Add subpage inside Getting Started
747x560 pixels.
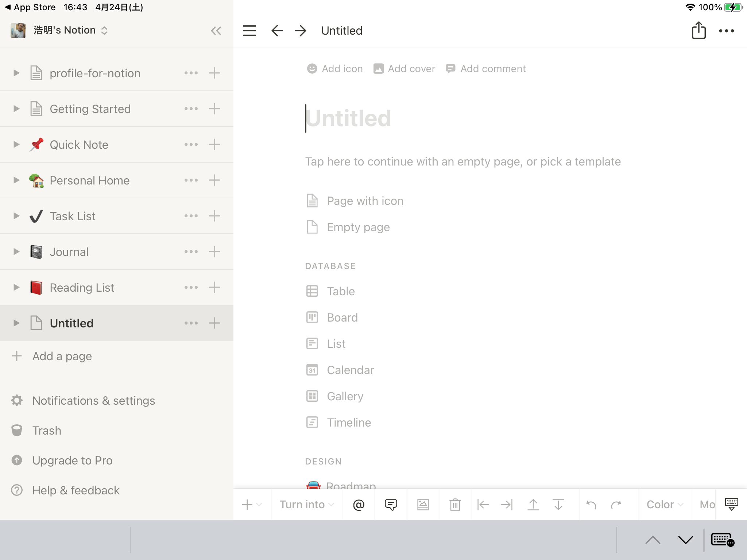(x=214, y=109)
